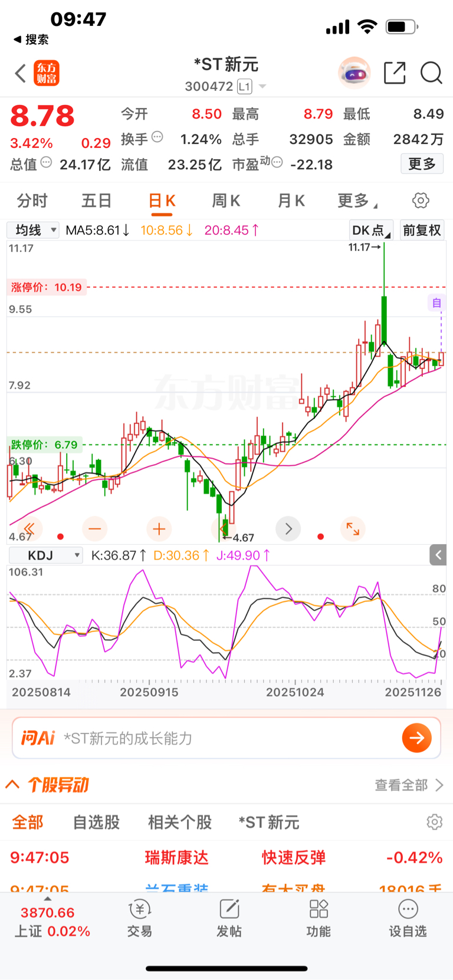The height and width of the screenshot is (980, 453).
Task: Tap 快速反弹 event label
Action: [x=294, y=857]
